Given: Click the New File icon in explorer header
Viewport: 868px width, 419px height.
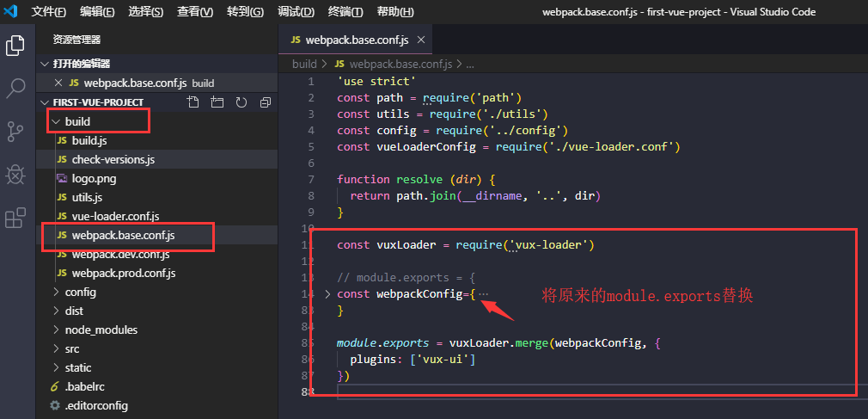Looking at the screenshot, I should (193, 102).
